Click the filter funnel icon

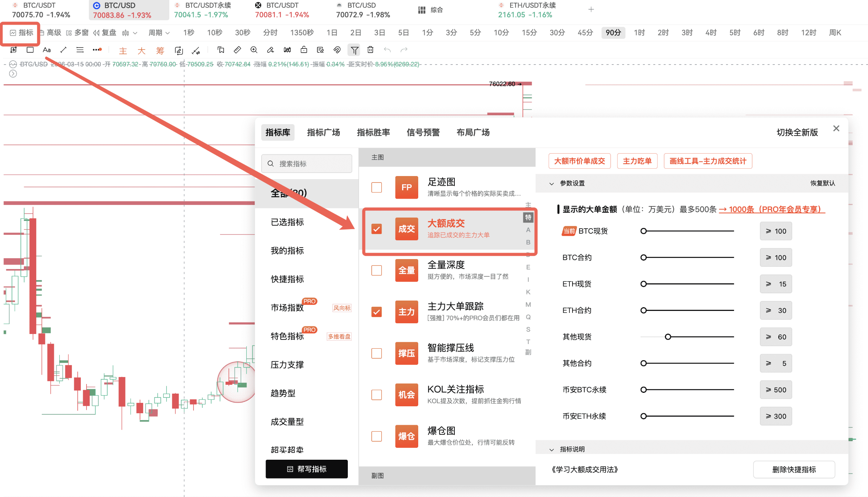354,50
